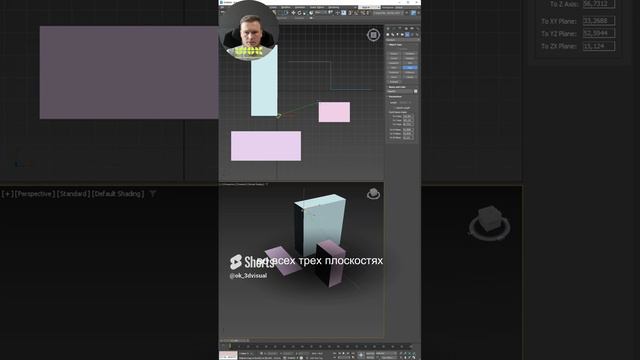Click the Go to Start playback button
This screenshot has width=640, height=360.
pos(334,353)
